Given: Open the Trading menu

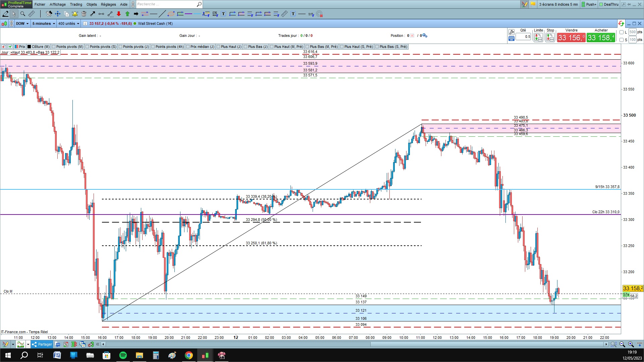Looking at the screenshot, I should 76,4.
